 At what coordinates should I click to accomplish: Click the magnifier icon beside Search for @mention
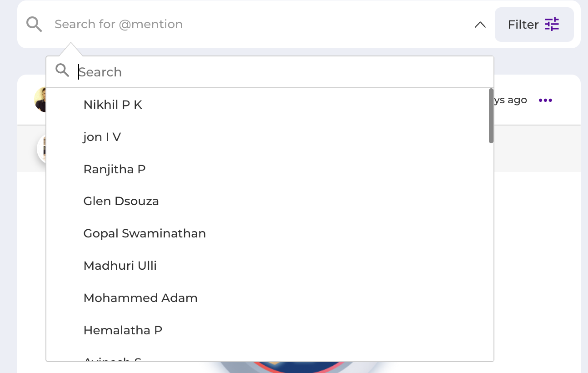[x=34, y=24]
